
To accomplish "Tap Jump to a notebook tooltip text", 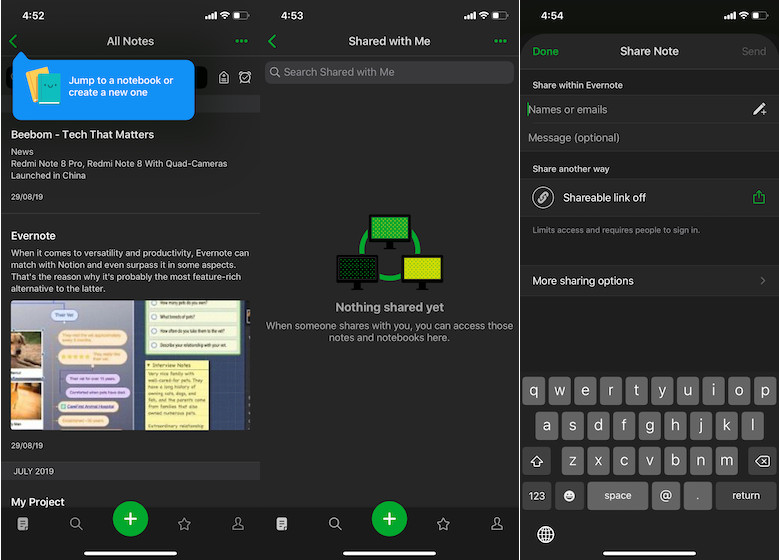I will coord(121,86).
